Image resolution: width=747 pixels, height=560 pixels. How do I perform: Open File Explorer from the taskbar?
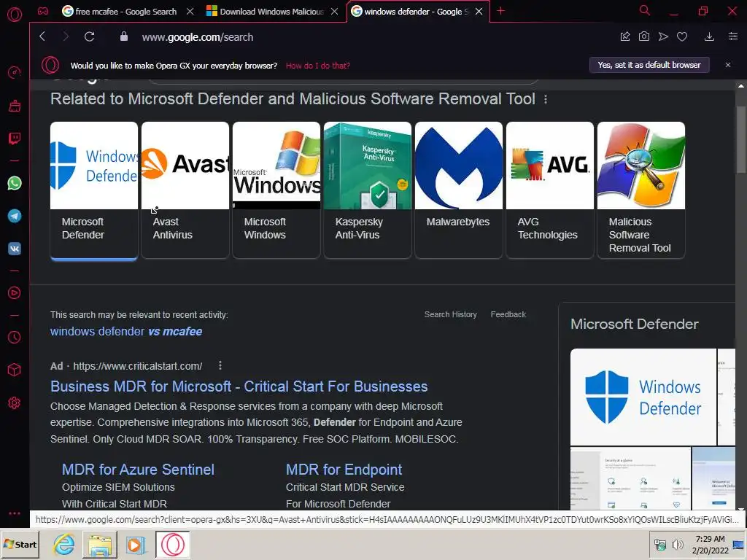pyautogui.click(x=100, y=544)
